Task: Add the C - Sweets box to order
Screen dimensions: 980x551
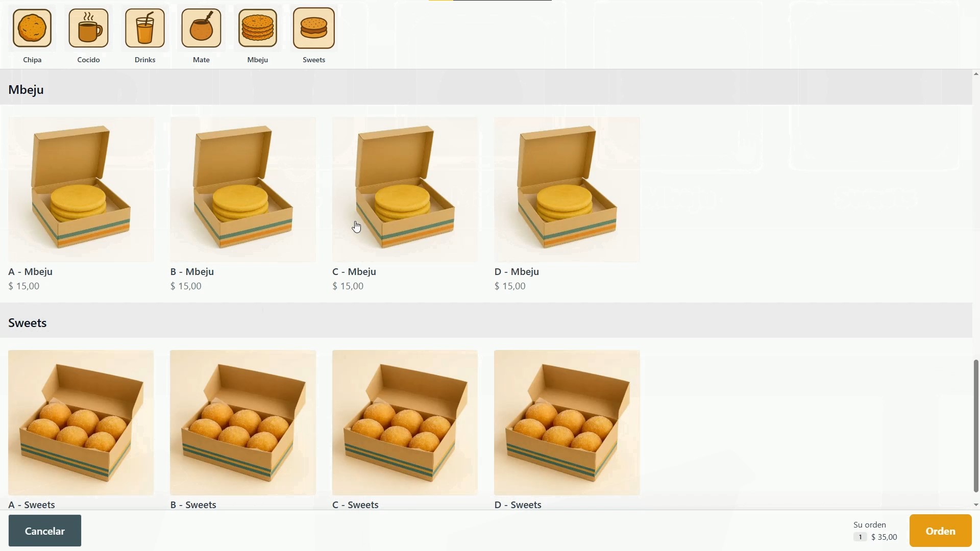Action: (405, 422)
